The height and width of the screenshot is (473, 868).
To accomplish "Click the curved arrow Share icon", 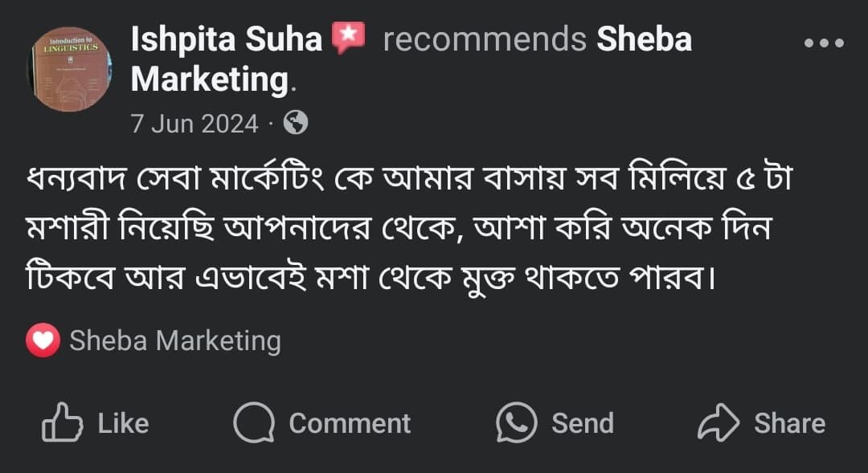I will (718, 423).
